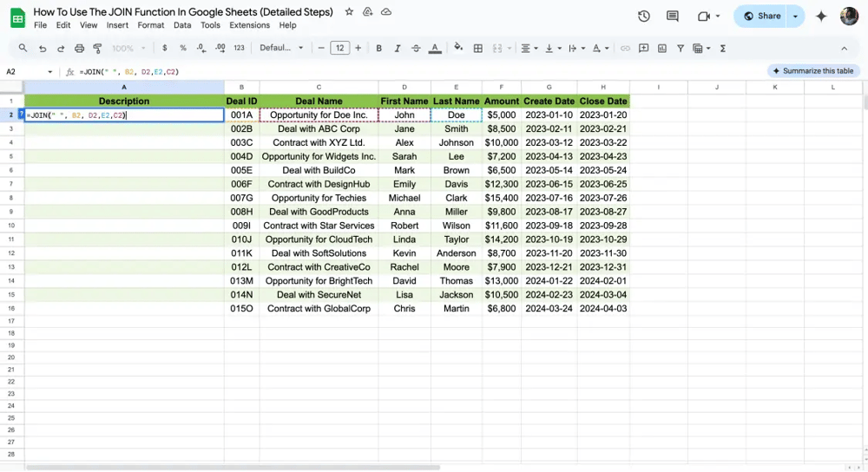Open the functions sigma icon
The height and width of the screenshot is (472, 868).
(723, 49)
